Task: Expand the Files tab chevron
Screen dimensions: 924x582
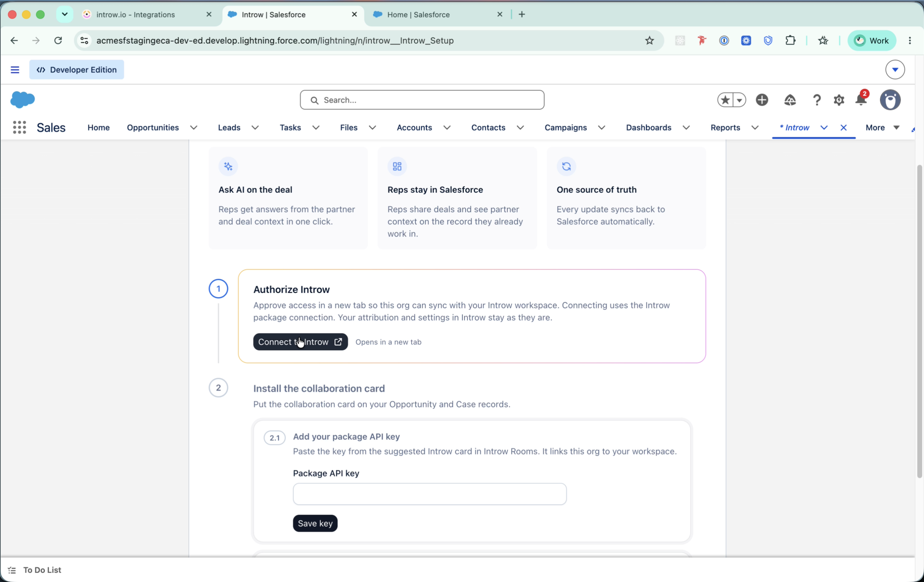Action: click(372, 128)
